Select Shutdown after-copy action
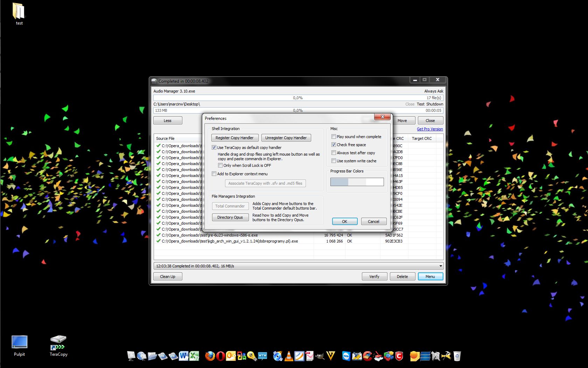The width and height of the screenshot is (588, 368). tap(435, 104)
